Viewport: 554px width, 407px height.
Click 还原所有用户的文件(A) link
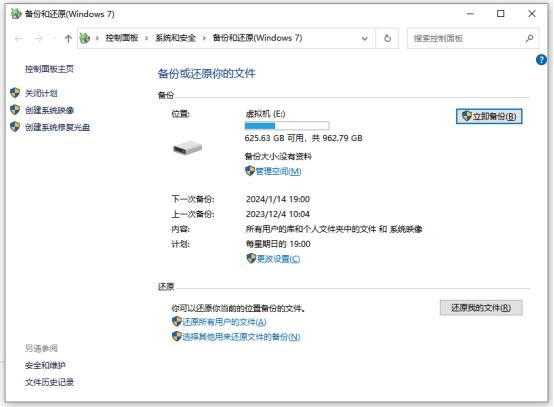tap(224, 322)
